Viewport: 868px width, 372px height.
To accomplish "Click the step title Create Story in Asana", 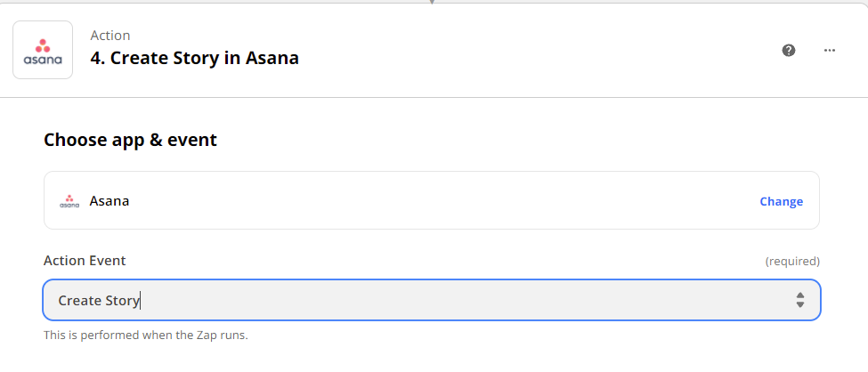I will (x=194, y=58).
